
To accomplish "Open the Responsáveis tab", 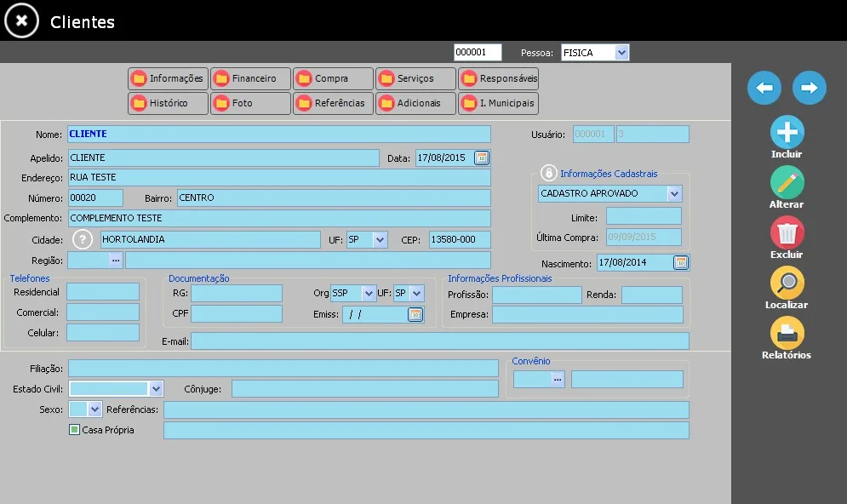I will (x=499, y=78).
